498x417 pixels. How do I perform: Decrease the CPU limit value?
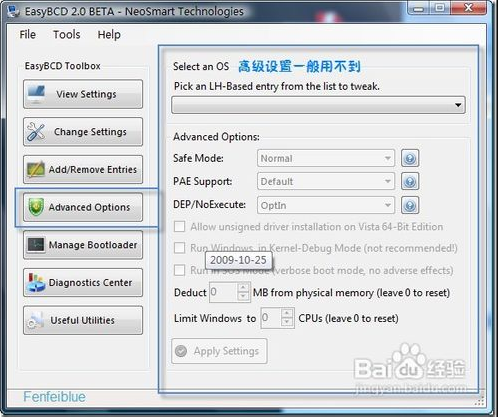point(287,323)
